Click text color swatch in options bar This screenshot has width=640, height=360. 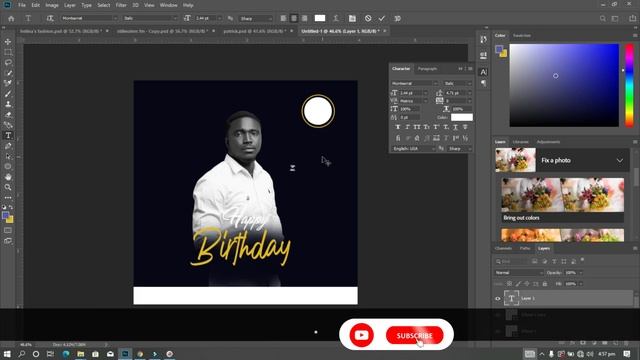click(x=320, y=18)
